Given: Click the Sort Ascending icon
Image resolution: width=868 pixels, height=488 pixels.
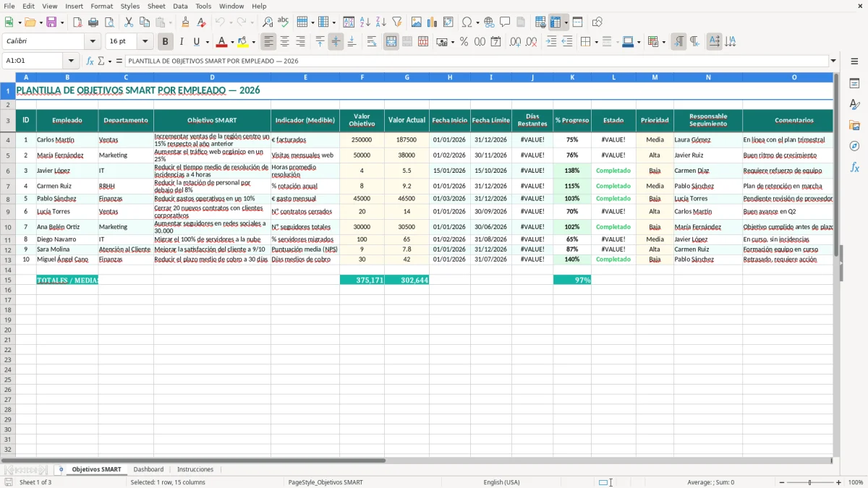Looking at the screenshot, I should 365,22.
